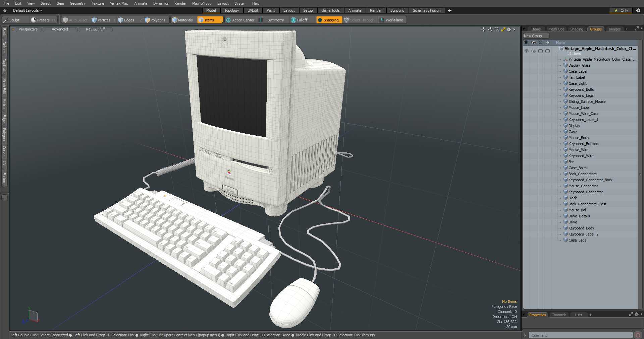
Task: Click the viewport pan icon
Action: (x=483, y=29)
